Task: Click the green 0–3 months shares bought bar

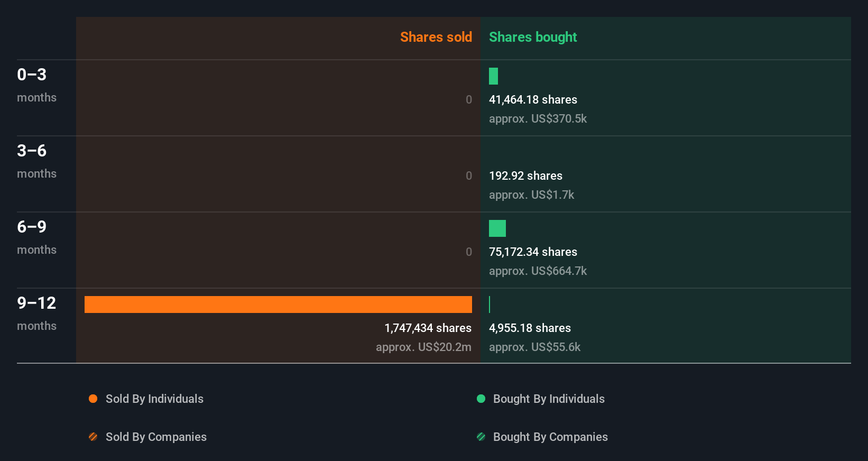Action: [493, 76]
